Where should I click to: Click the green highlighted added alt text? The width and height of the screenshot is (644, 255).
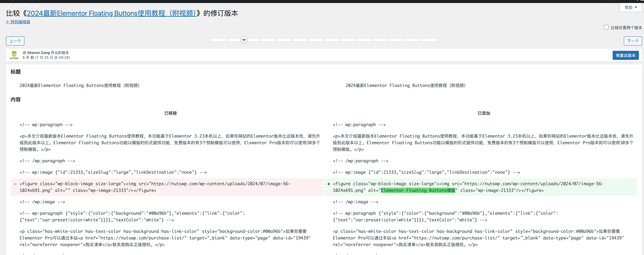tap(418, 190)
